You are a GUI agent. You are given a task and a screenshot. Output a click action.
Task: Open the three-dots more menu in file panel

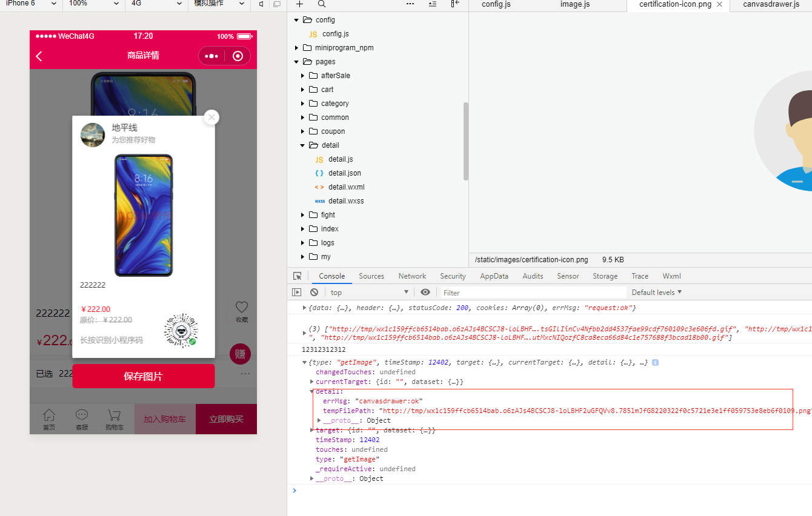[410, 4]
